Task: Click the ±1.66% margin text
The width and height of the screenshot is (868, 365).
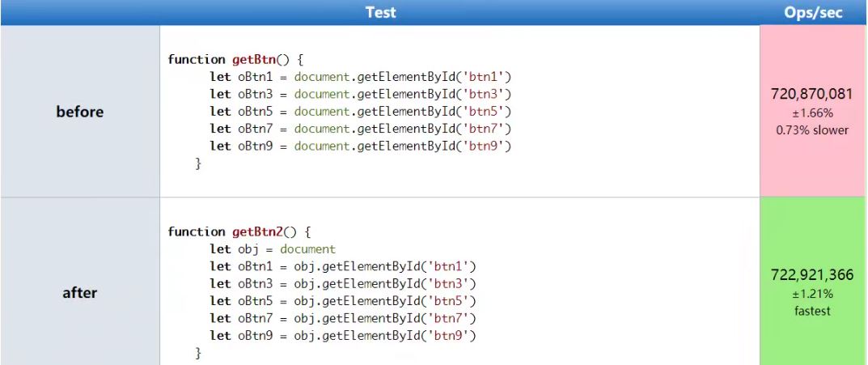Action: click(812, 113)
